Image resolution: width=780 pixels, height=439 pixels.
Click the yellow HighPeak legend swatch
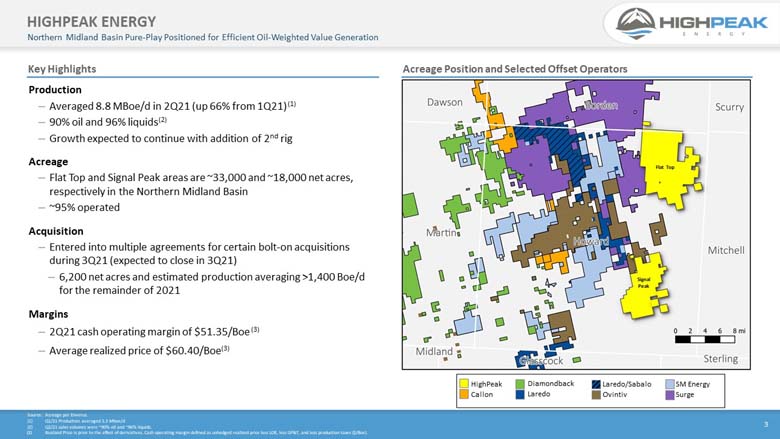(x=464, y=384)
